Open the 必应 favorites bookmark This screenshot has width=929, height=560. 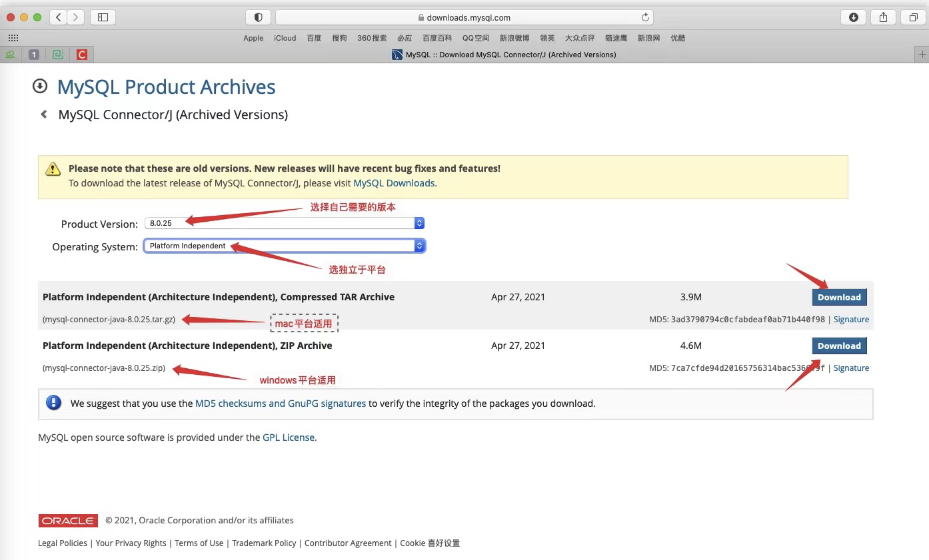(x=405, y=38)
